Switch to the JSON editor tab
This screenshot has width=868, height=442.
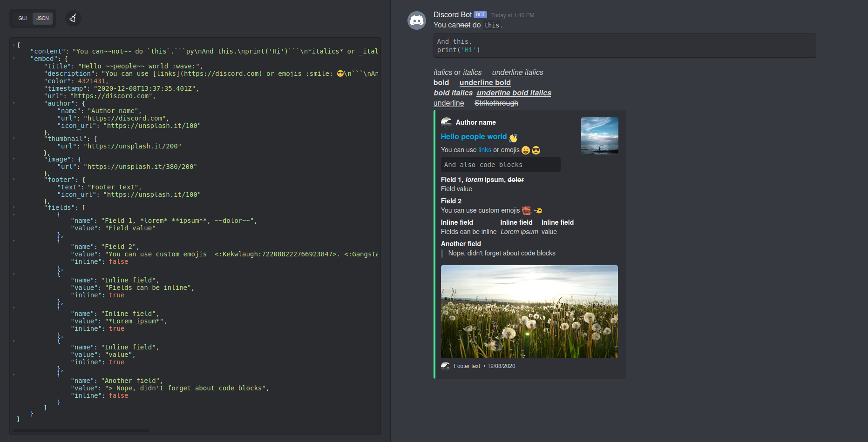pos(42,19)
